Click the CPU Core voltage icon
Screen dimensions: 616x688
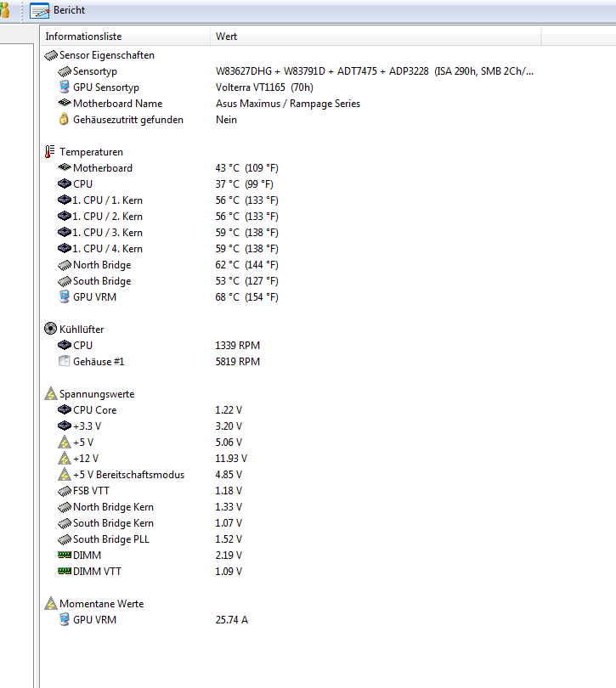[65, 409]
